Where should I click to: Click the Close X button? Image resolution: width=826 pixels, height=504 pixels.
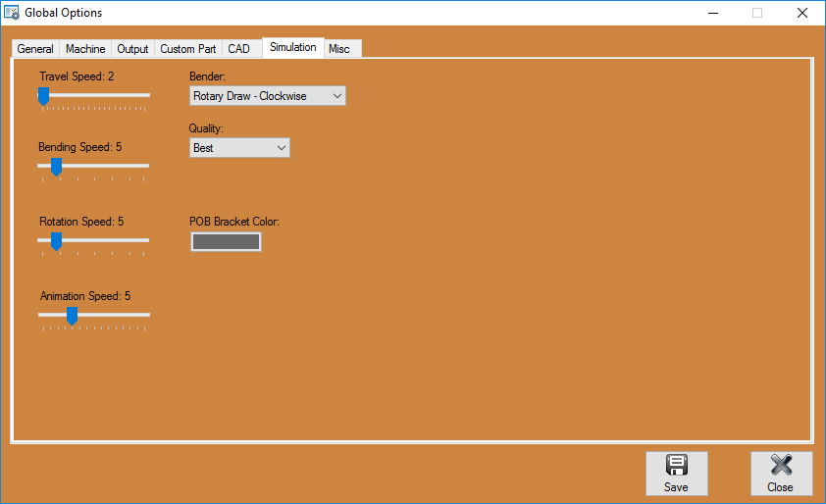(x=781, y=473)
